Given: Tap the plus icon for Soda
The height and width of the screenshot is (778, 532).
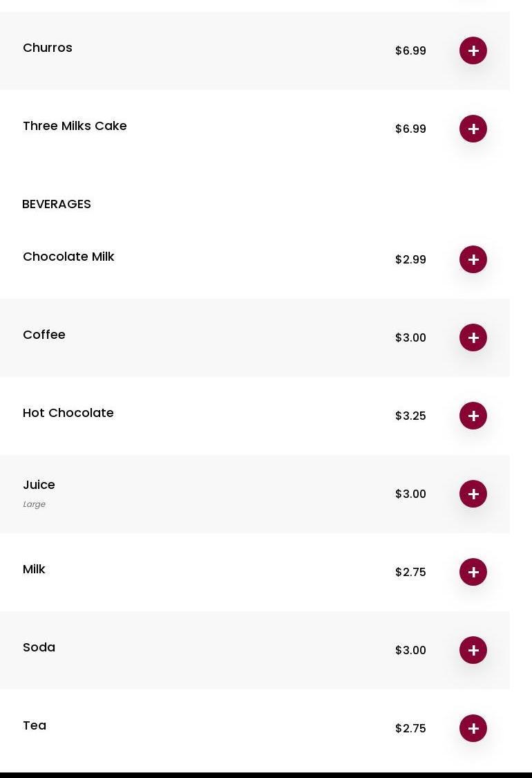Looking at the screenshot, I should [473, 650].
